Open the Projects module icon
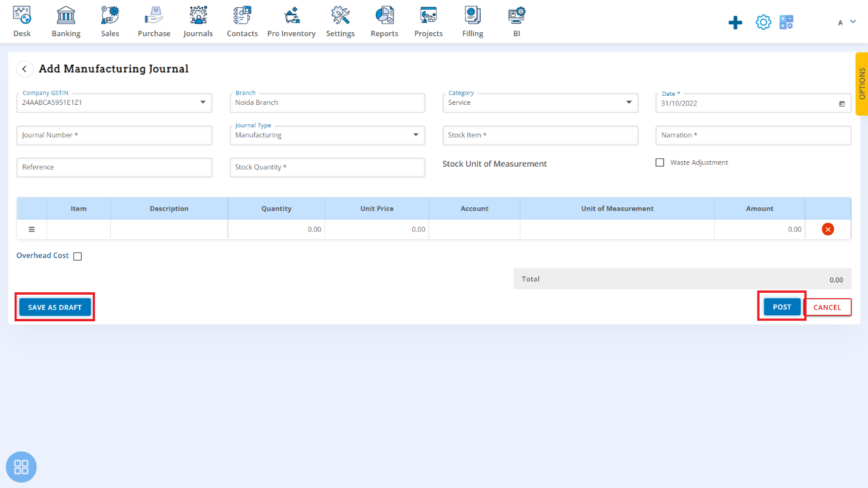 (x=429, y=15)
